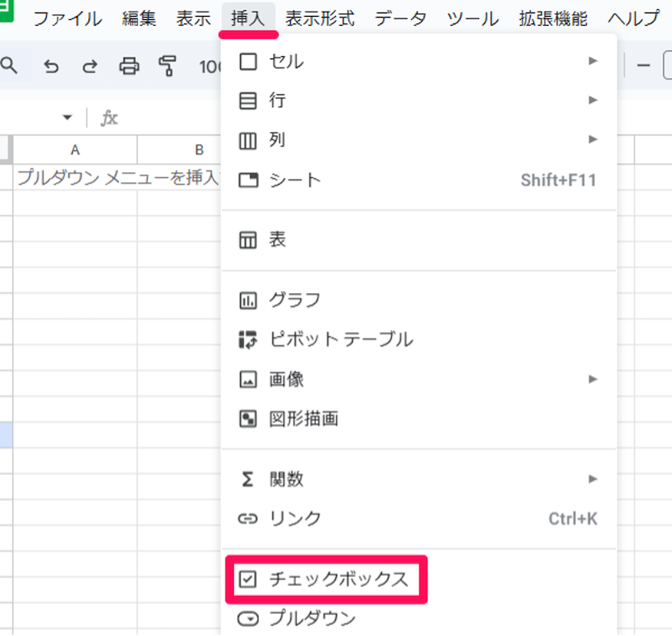This screenshot has height=636, width=672.
Task: Open the 関数 submenu arrow
Action: (x=593, y=479)
